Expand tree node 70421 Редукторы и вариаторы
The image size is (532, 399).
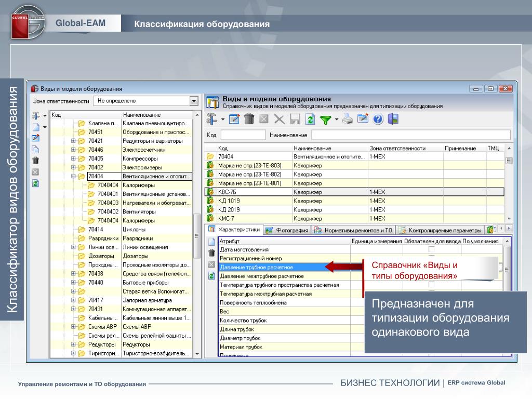click(x=73, y=141)
